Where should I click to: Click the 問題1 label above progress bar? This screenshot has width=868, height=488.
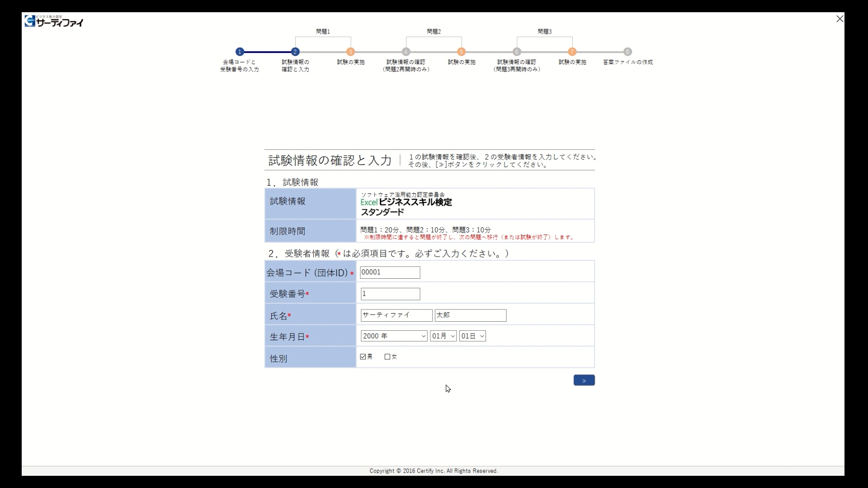[x=323, y=32]
